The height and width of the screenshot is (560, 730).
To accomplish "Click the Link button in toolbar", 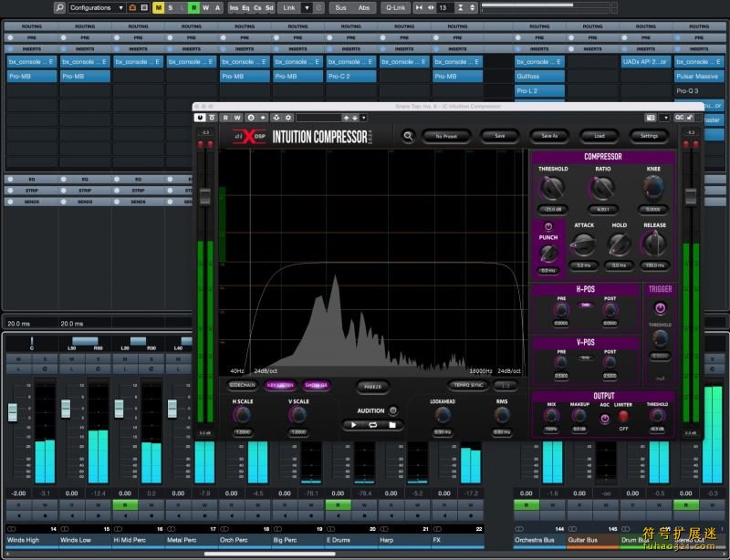I will tap(289, 7).
